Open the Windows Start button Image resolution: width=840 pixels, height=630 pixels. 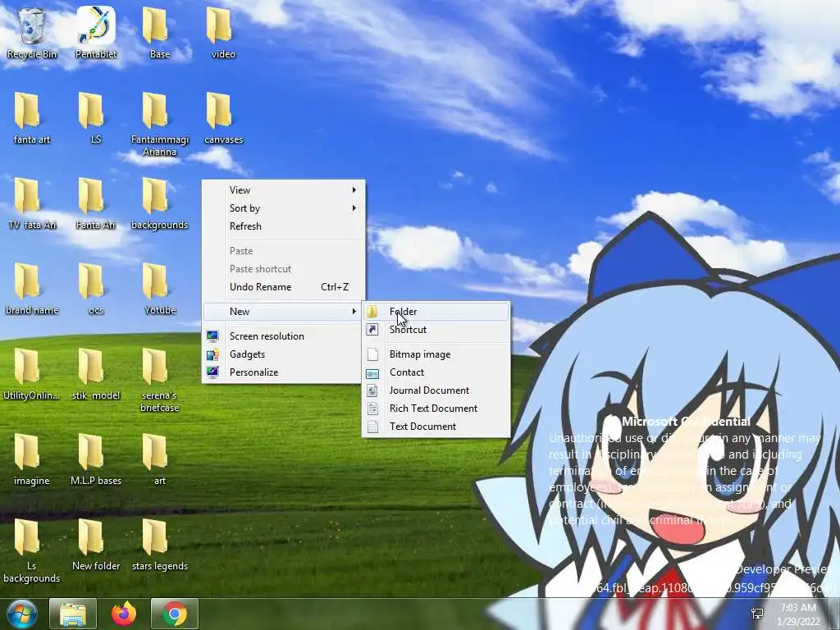coord(22,614)
